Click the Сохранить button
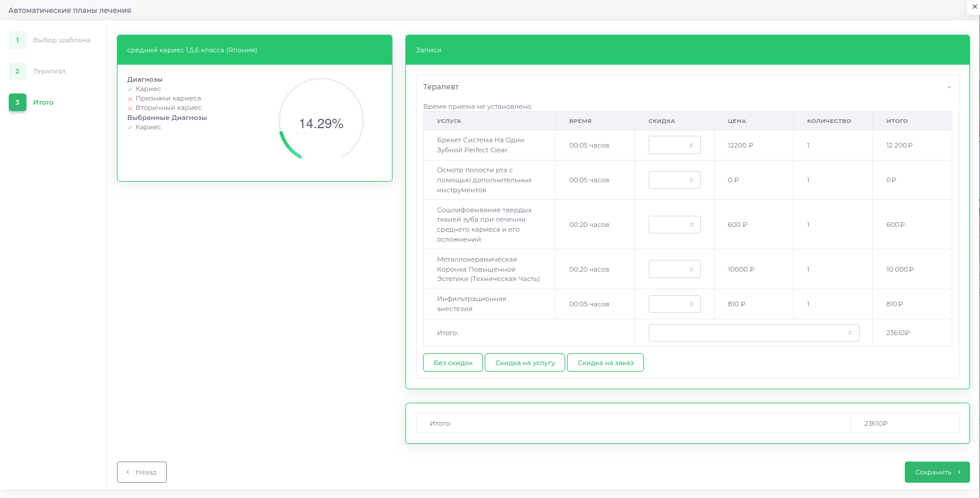Image resolution: width=980 pixels, height=498 pixels. (x=937, y=472)
